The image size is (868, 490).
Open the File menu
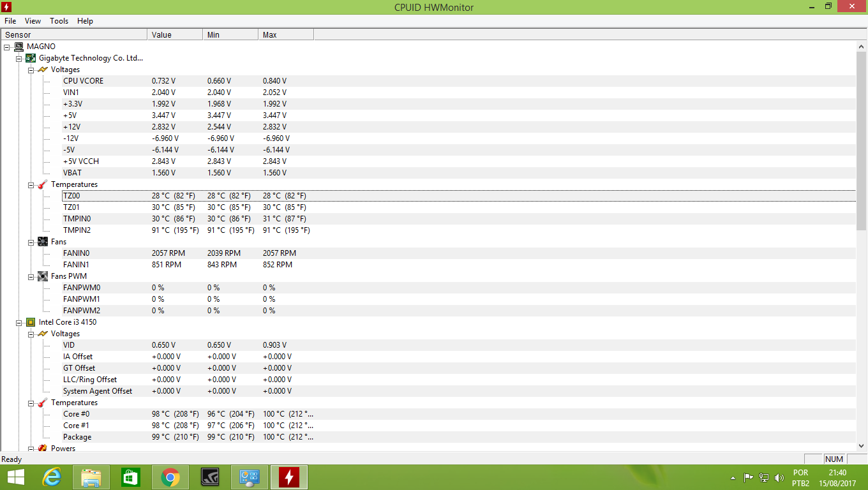coord(10,21)
